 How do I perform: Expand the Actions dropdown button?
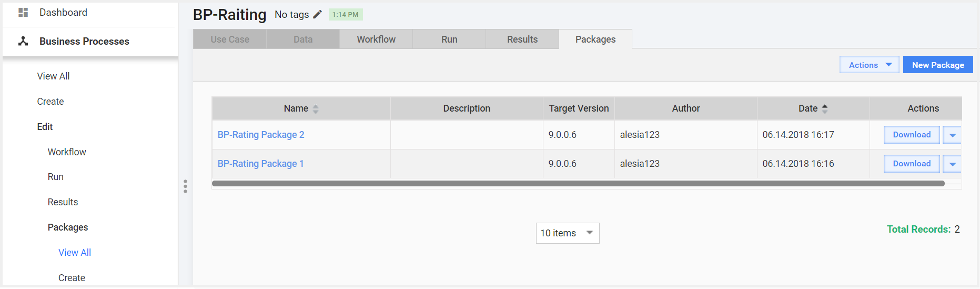[869, 65]
